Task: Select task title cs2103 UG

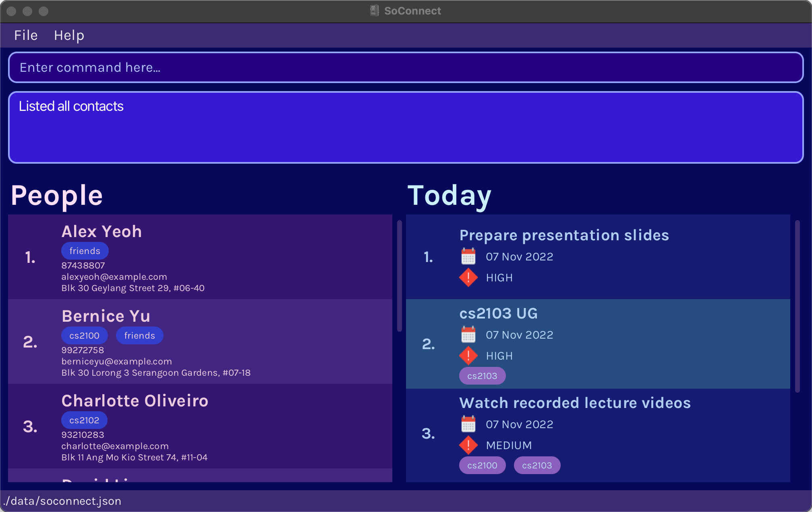Action: [498, 313]
